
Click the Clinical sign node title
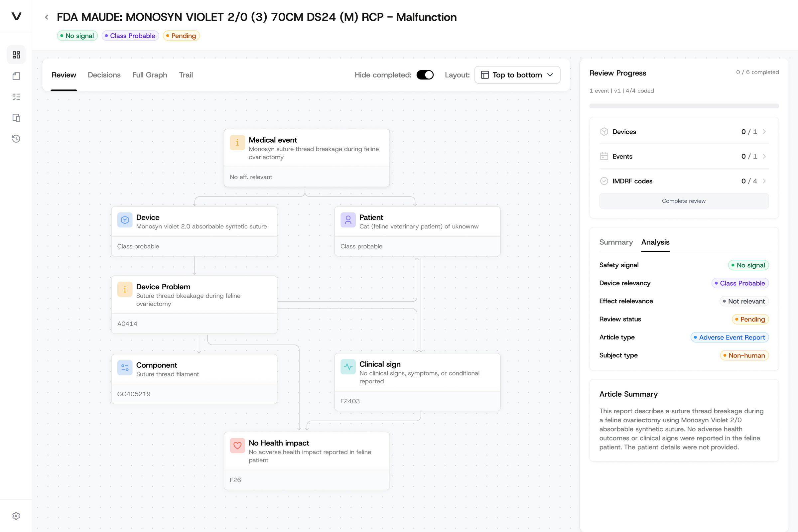tap(380, 364)
